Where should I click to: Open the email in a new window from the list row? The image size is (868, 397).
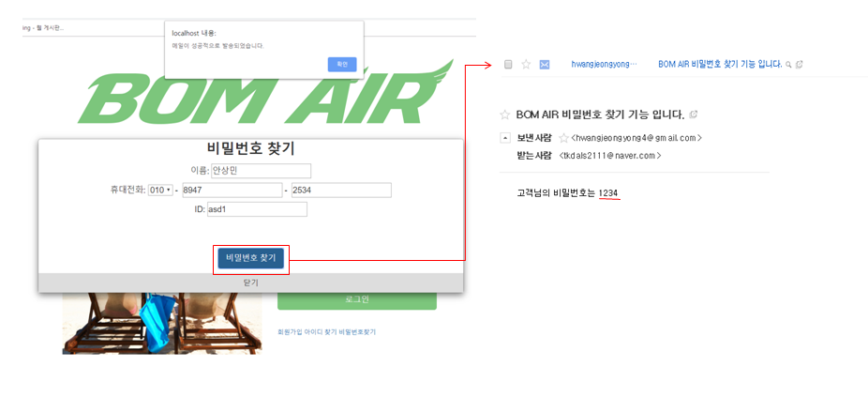799,65
